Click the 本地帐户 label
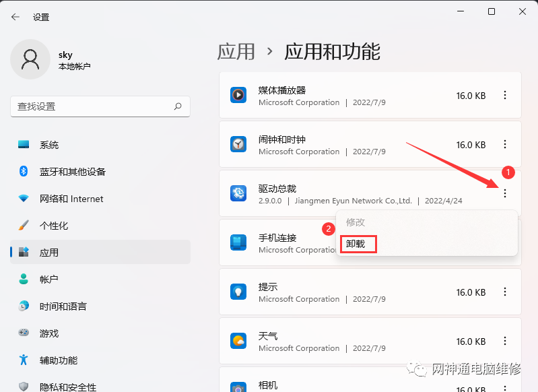This screenshot has height=392, width=538. point(75,66)
